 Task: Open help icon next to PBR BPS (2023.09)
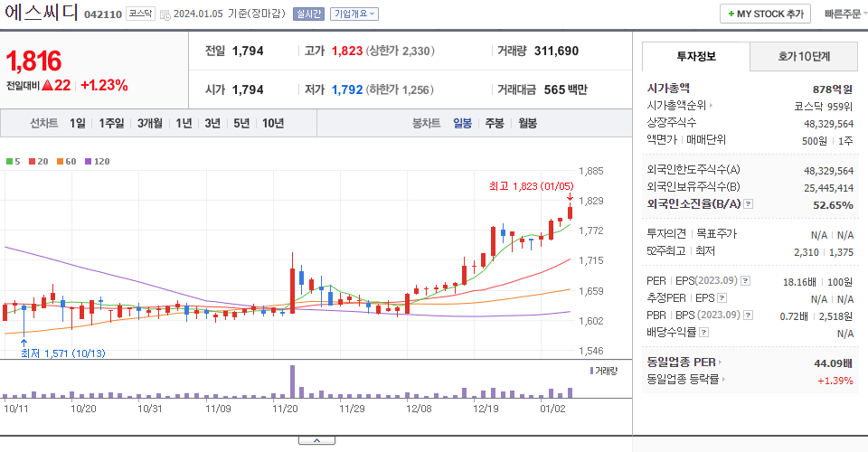(x=748, y=315)
